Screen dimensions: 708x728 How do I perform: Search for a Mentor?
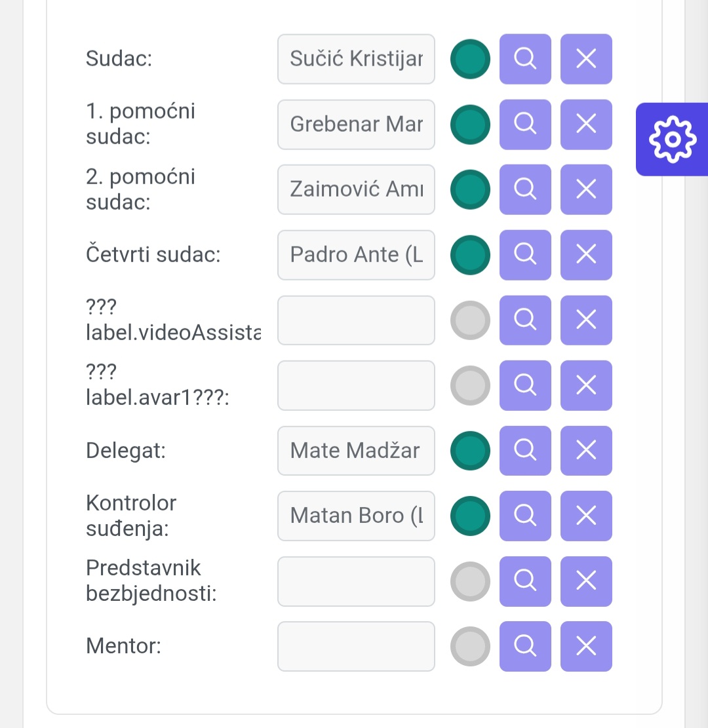[x=525, y=646]
